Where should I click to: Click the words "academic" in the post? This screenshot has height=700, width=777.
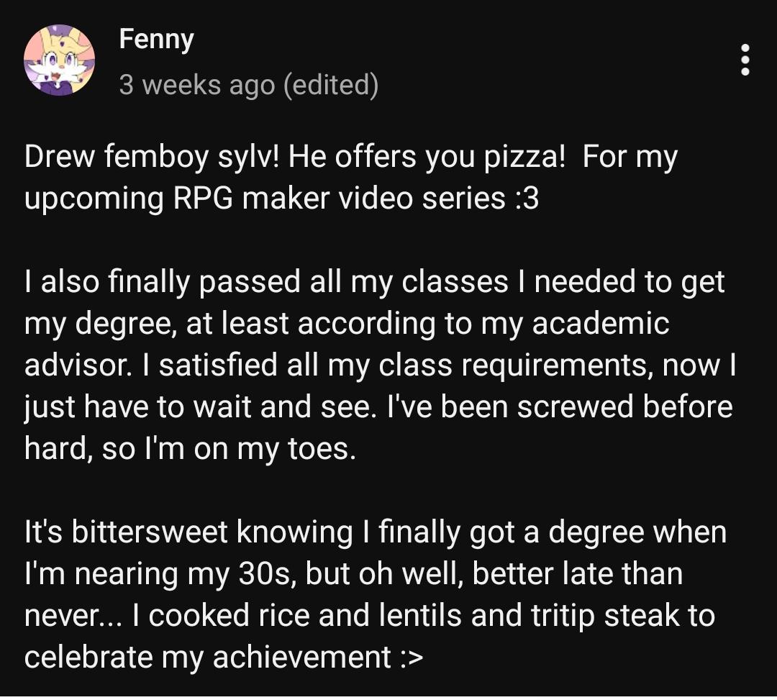[601, 324]
